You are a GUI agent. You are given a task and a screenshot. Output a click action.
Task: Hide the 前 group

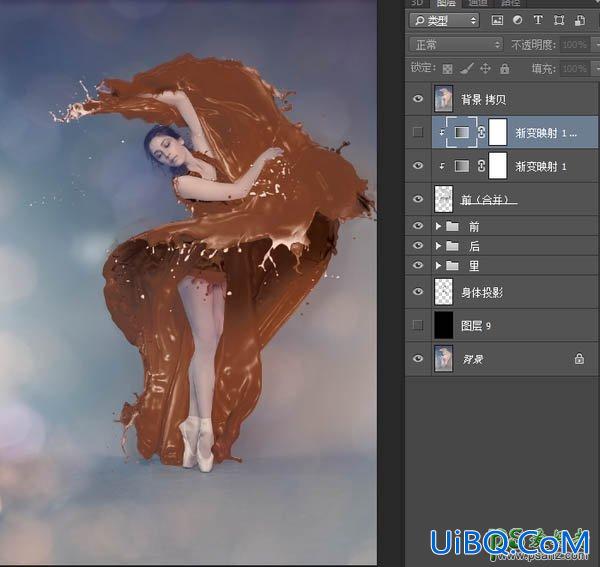[418, 226]
